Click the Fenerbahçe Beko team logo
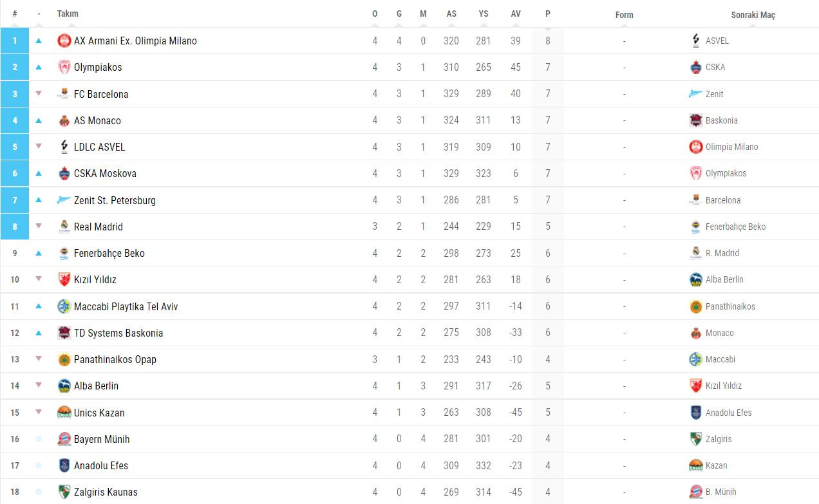The image size is (819, 504). coord(64,253)
